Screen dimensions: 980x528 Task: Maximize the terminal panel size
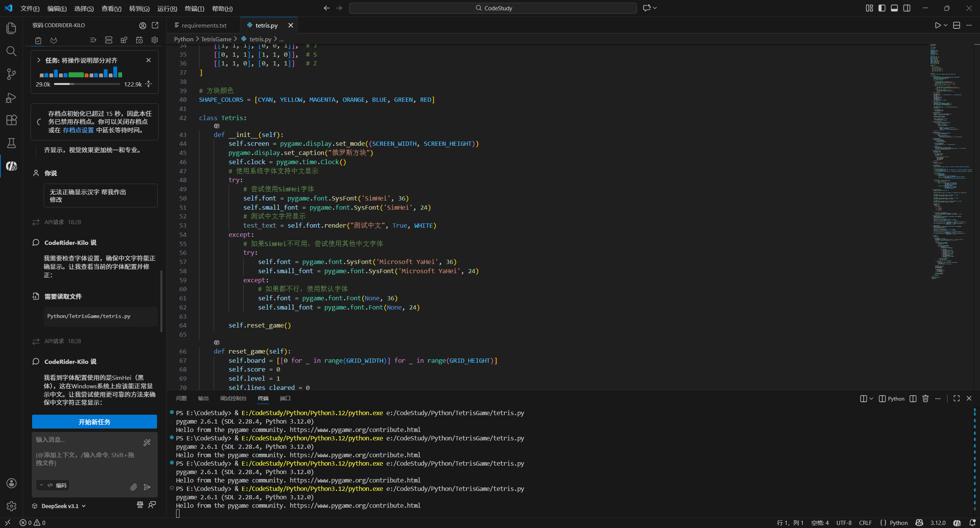click(x=956, y=399)
